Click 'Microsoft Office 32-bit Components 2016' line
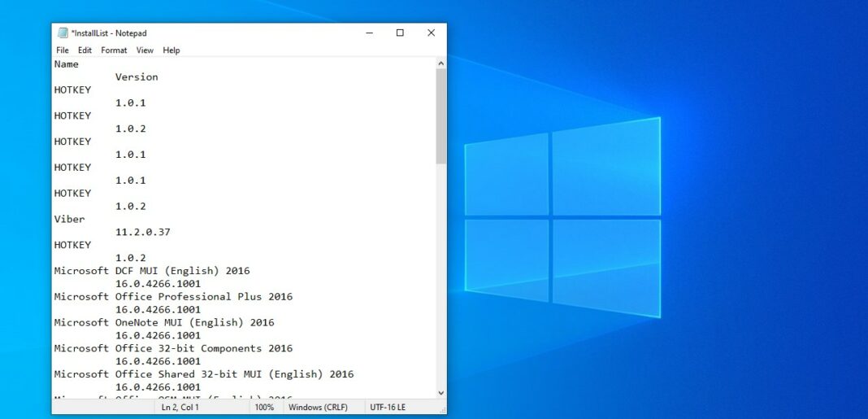868x419 pixels. click(173, 348)
